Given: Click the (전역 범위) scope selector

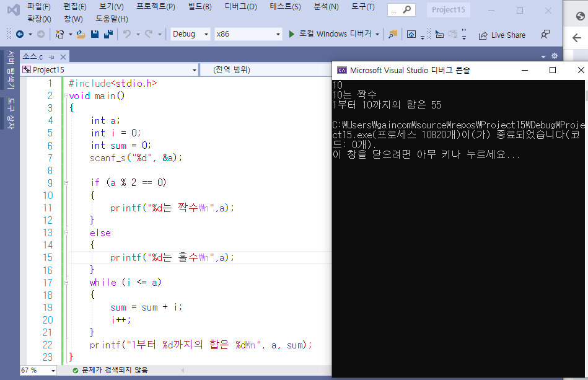Looking at the screenshot, I should coord(231,70).
